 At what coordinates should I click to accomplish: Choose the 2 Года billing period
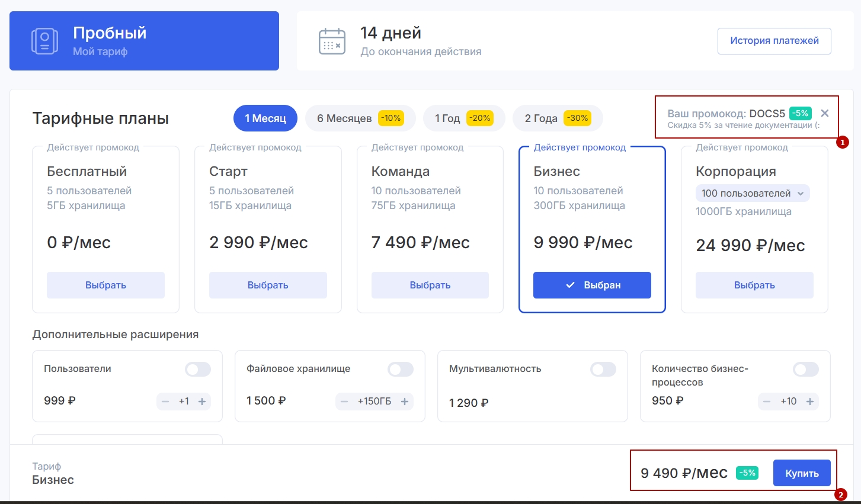(x=557, y=118)
